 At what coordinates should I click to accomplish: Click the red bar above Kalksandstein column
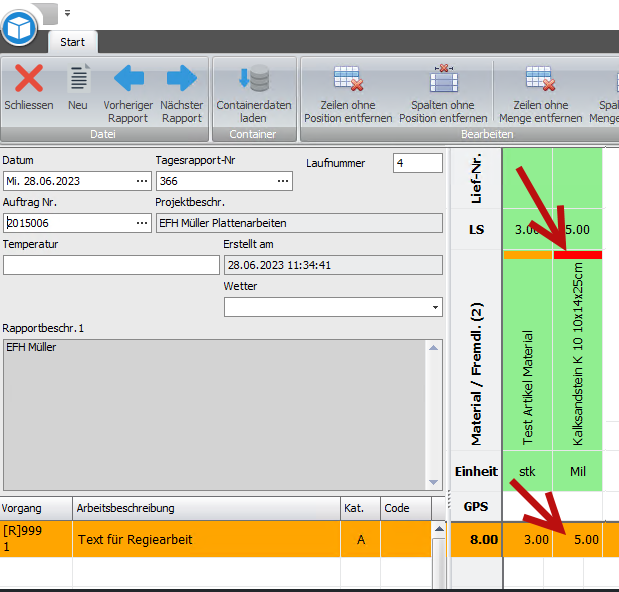(577, 255)
